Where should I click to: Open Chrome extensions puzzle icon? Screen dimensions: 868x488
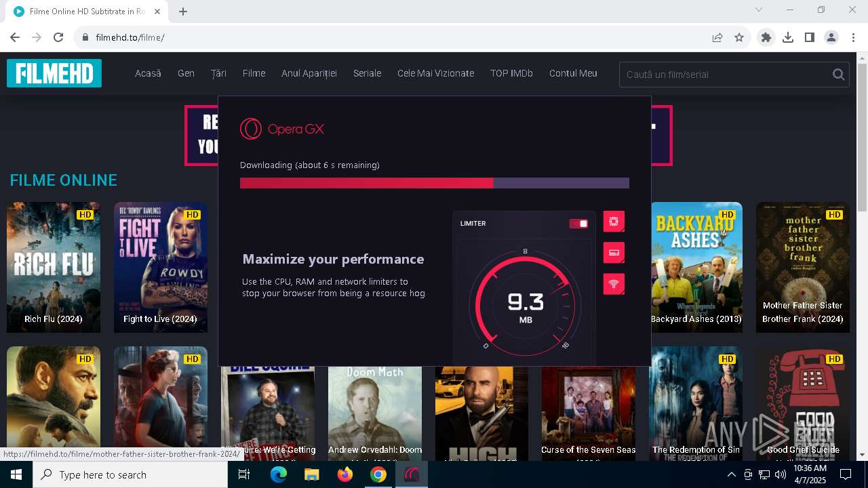coord(766,37)
